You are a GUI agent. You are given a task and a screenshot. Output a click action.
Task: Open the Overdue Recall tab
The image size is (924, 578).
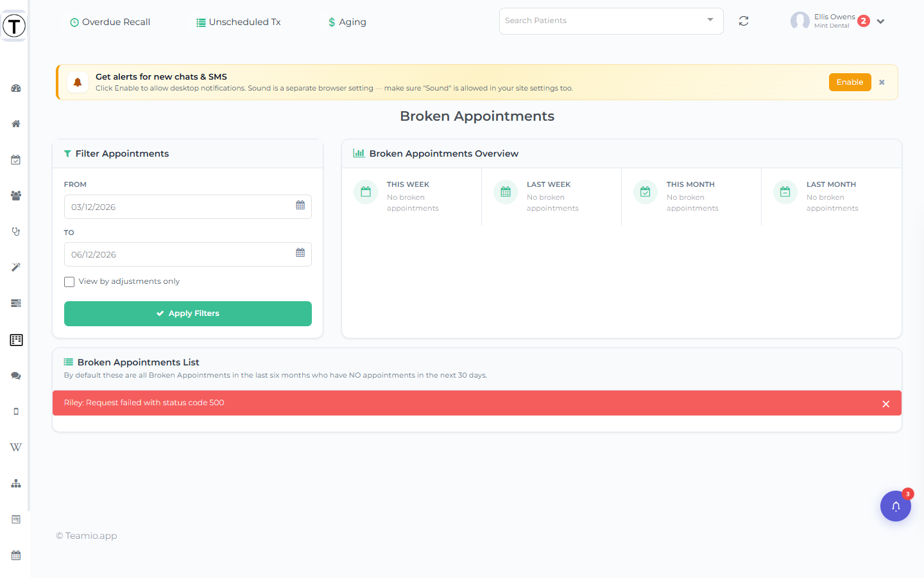pyautogui.click(x=110, y=22)
